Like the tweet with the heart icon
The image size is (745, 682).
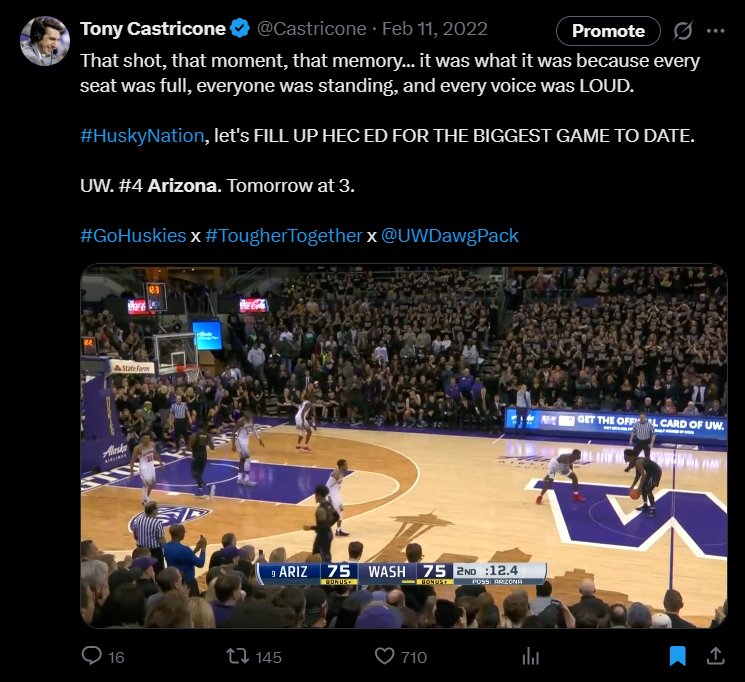385,656
